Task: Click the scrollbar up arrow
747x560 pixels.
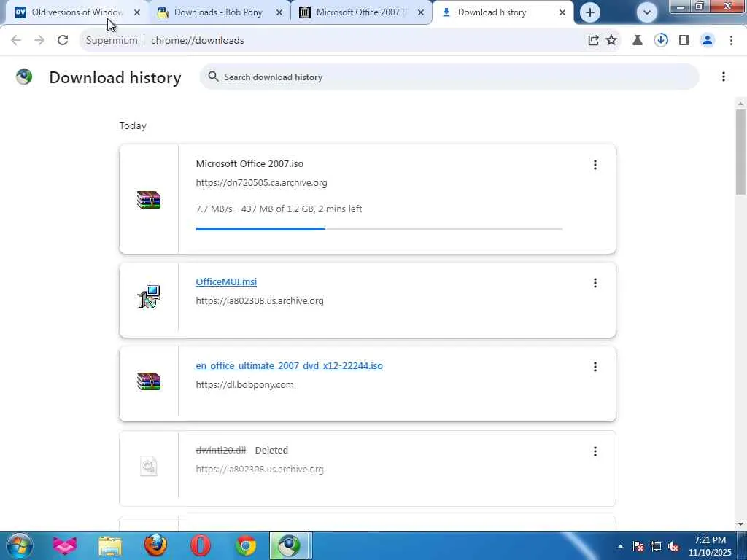Action: [x=741, y=104]
